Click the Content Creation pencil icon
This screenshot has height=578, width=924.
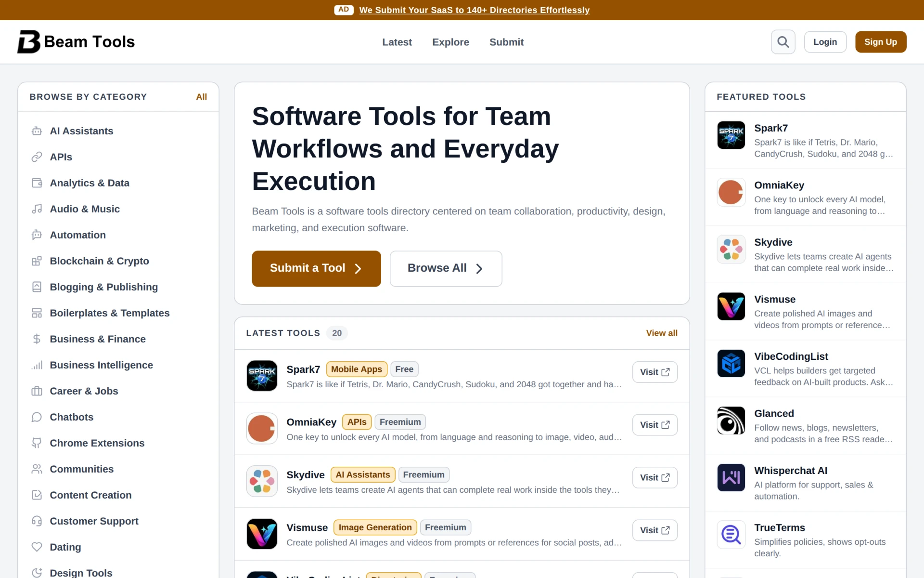tap(37, 495)
